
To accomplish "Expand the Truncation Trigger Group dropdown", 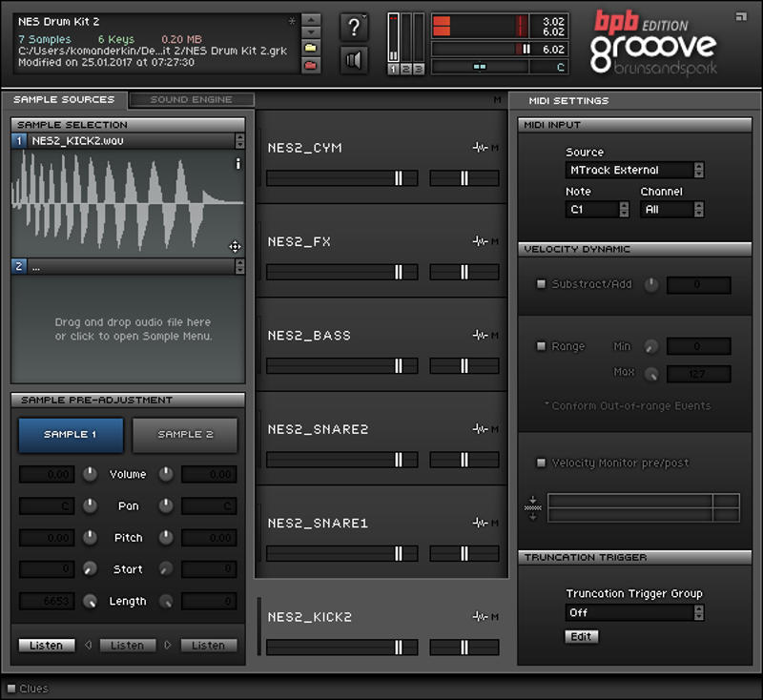I will pyautogui.click(x=634, y=612).
